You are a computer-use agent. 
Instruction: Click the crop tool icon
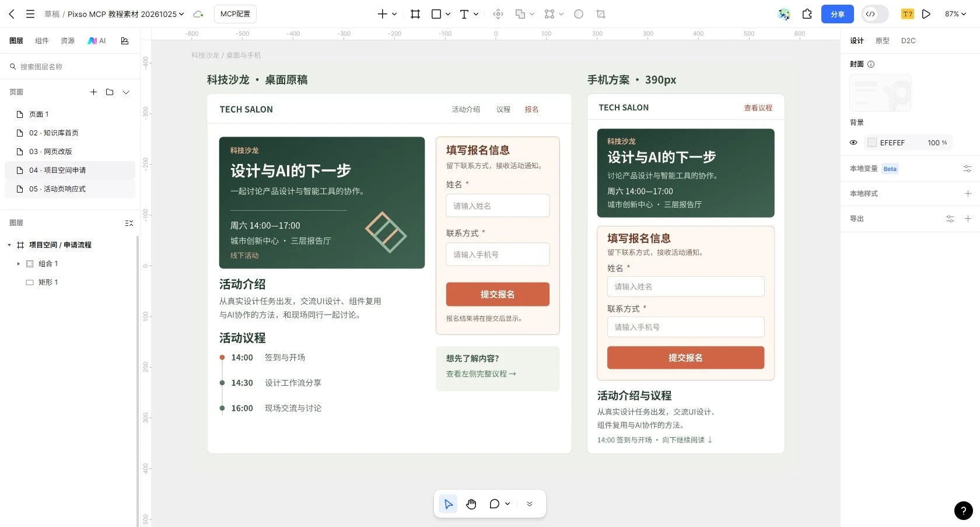(601, 14)
